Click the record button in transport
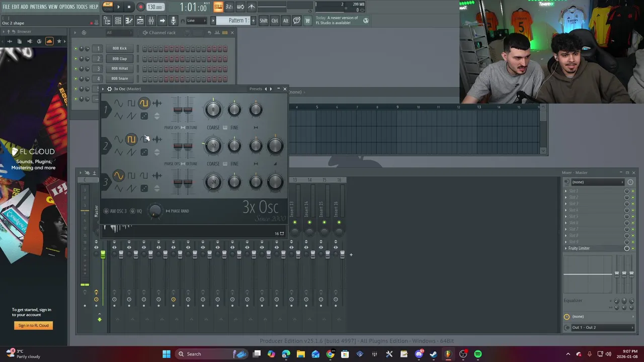 pyautogui.click(x=140, y=7)
